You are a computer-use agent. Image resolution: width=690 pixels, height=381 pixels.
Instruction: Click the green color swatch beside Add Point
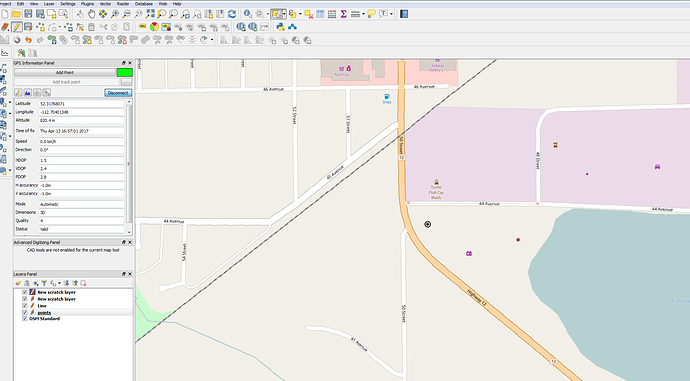[125, 73]
